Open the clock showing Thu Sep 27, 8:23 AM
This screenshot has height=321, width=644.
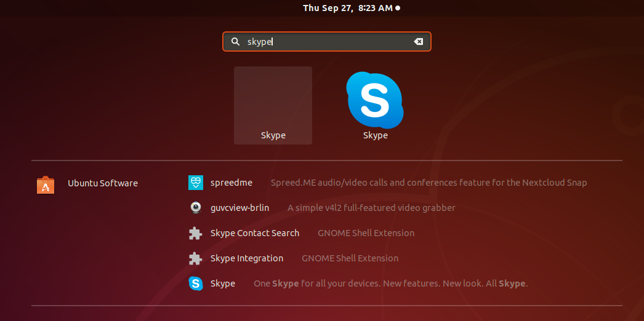348,8
